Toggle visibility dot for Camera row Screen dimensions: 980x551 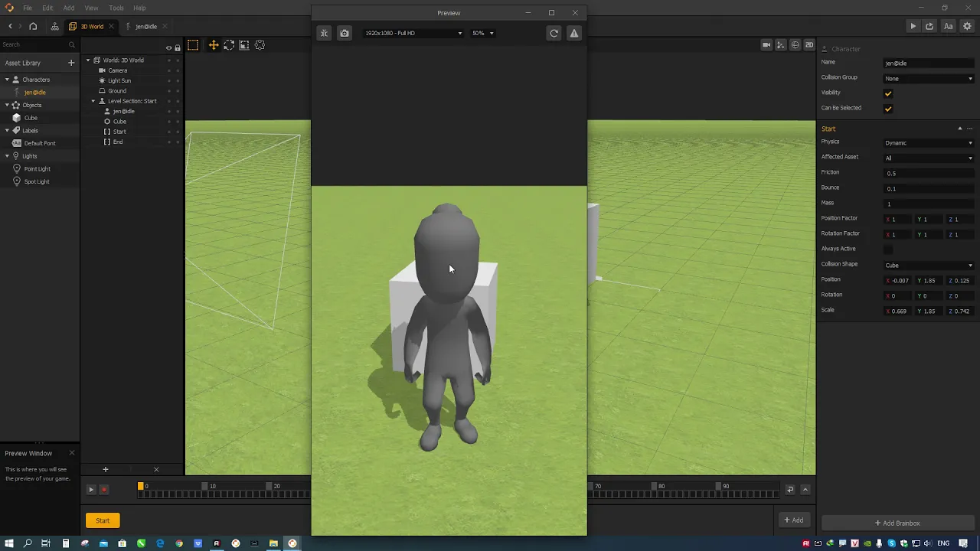click(168, 70)
